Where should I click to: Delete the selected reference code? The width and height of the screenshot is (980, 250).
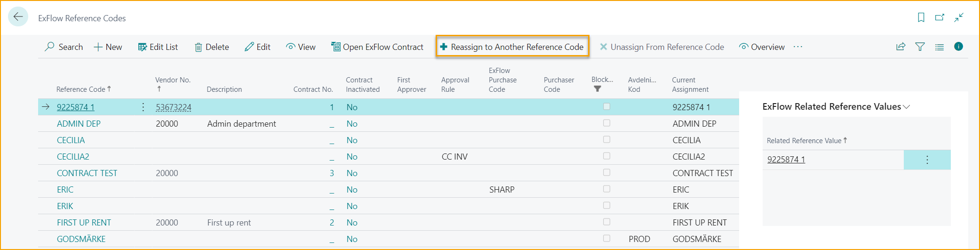212,47
